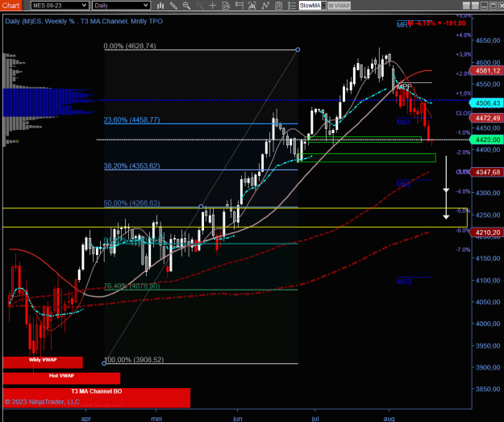Screen dimensions: 504x422
Task: Select the Fibonacci 100,00% anchor point
Action: point(104,363)
